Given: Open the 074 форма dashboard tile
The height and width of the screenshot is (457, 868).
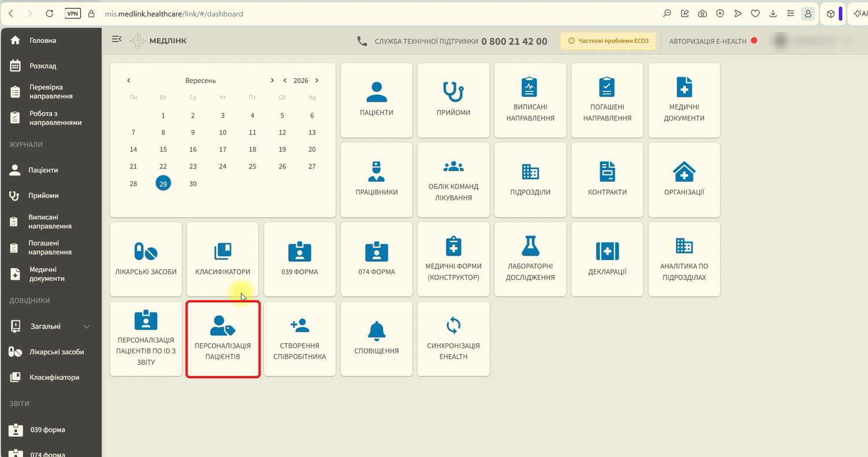Looking at the screenshot, I should pos(376,259).
